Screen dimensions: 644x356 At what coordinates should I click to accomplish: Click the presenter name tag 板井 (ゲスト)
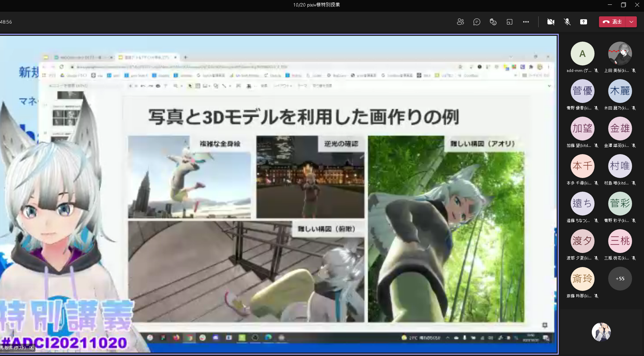15,348
